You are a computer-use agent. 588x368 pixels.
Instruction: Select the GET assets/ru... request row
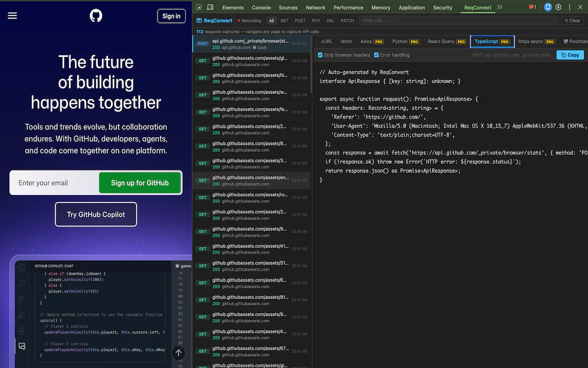pos(252,197)
